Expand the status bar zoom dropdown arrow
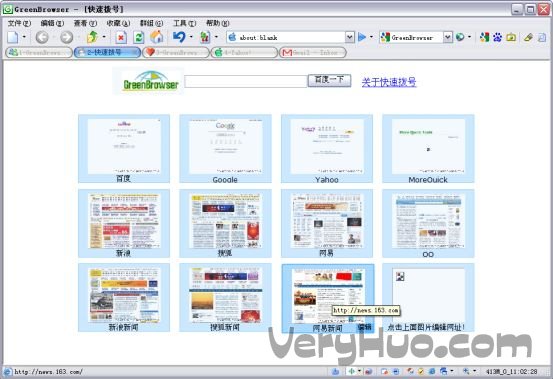The image size is (553, 379). (474, 371)
